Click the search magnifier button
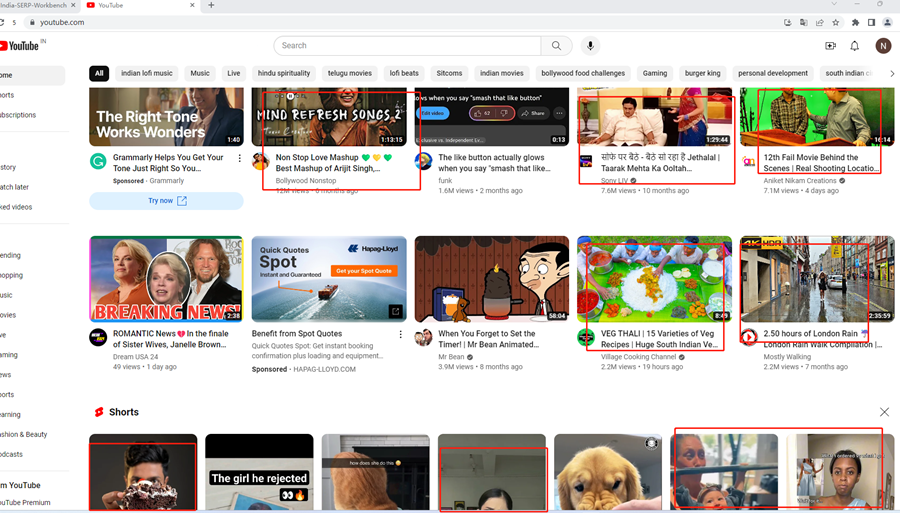This screenshot has width=900, height=513. [x=556, y=46]
